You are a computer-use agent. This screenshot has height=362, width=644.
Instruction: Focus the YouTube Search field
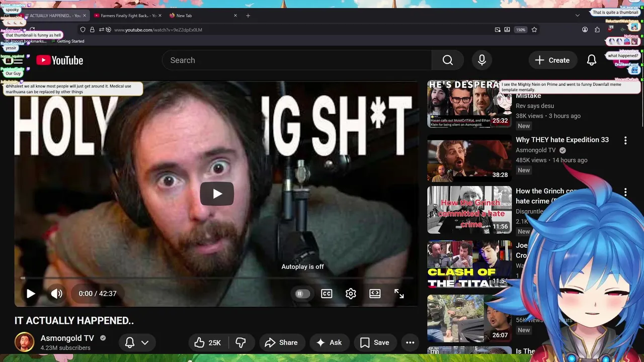tap(297, 60)
